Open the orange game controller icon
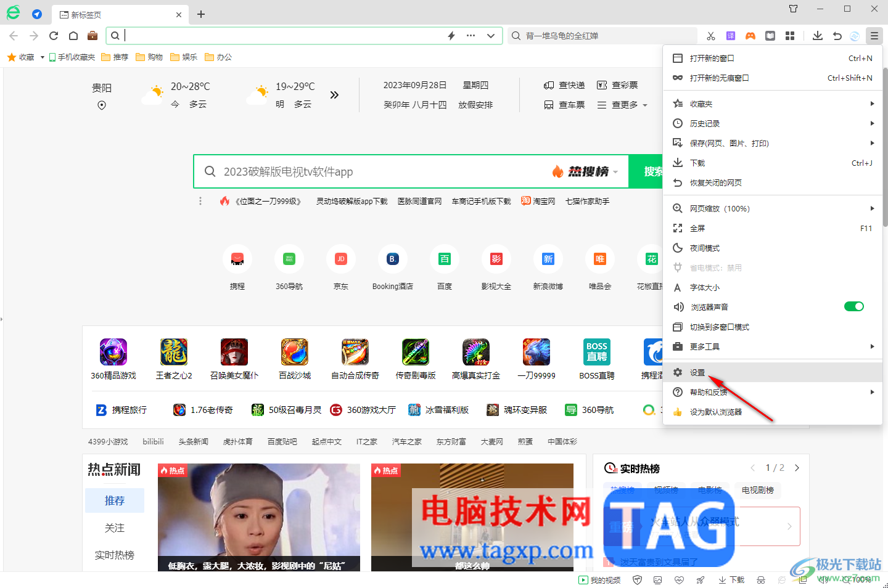 click(750, 36)
